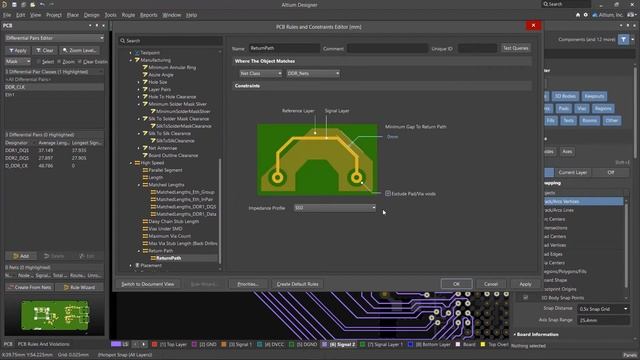The width and height of the screenshot is (640, 360).
Task: Toggle Exclude Pad/Via voids checkbox
Action: coord(388,193)
